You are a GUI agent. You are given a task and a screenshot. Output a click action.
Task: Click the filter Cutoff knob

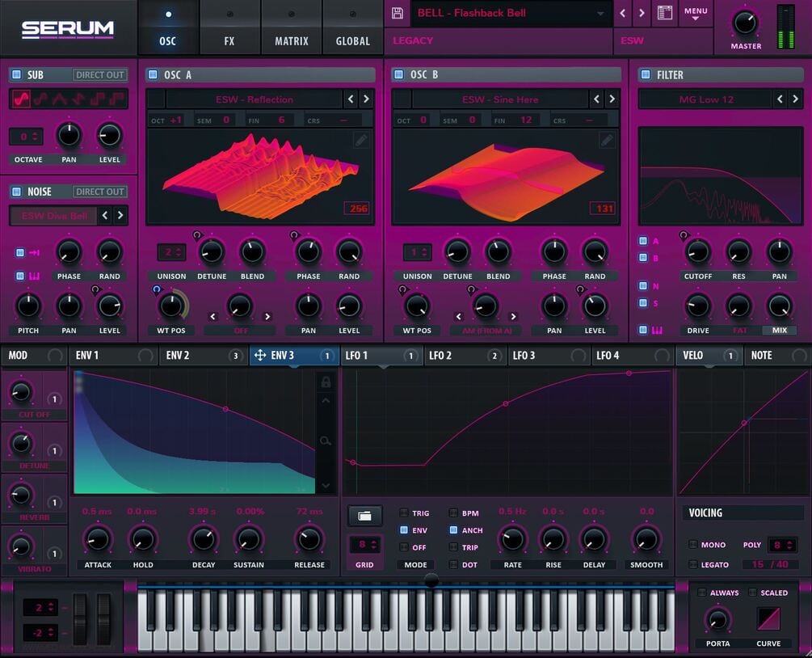(697, 251)
